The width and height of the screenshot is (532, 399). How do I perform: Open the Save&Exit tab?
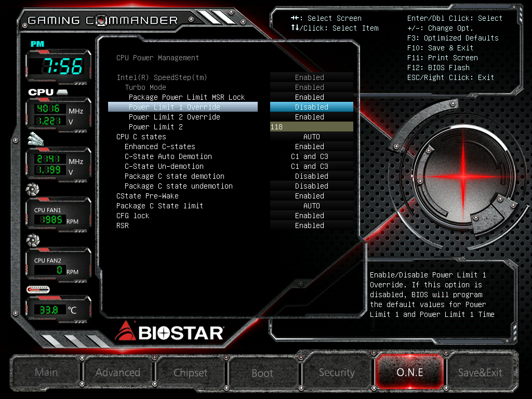pyautogui.click(x=480, y=373)
